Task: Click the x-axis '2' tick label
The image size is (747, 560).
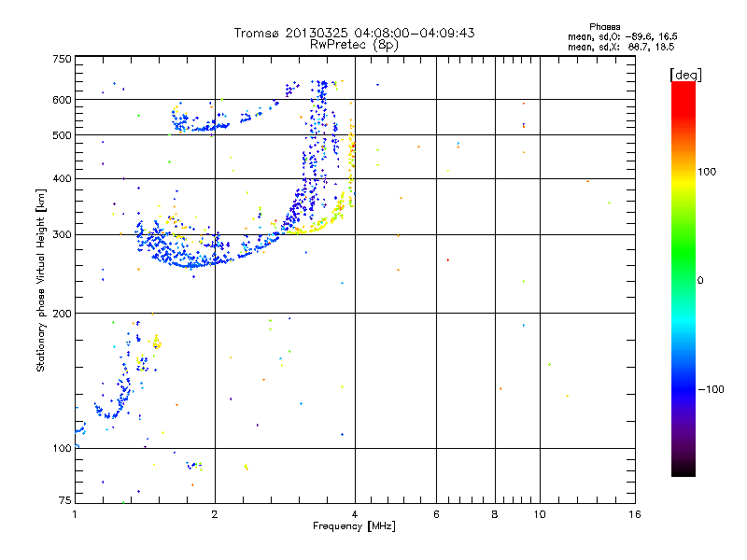Action: [215, 514]
